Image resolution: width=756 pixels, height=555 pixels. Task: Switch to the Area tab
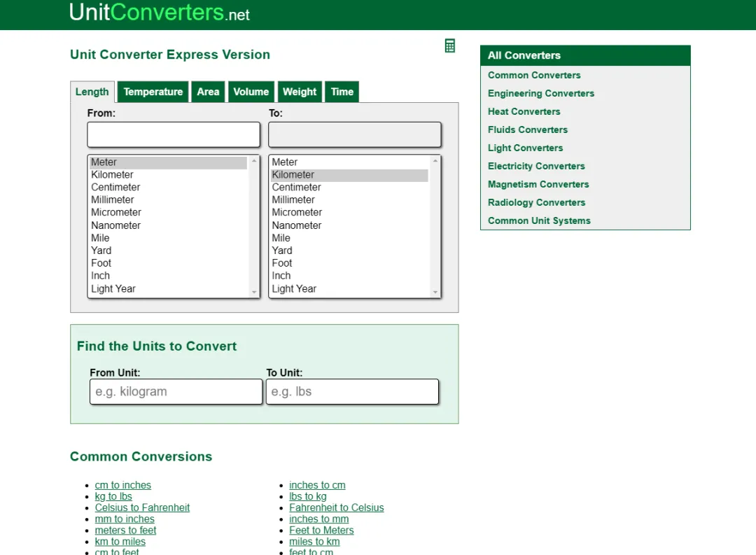click(x=208, y=92)
